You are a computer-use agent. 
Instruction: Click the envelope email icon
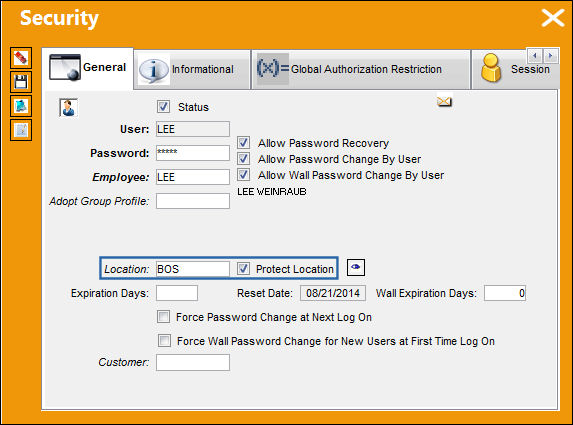(444, 101)
